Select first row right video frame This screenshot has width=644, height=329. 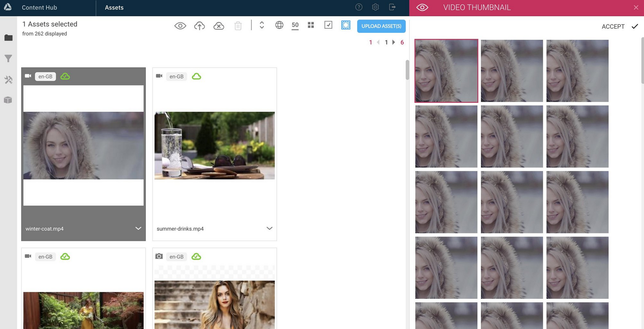point(577,71)
